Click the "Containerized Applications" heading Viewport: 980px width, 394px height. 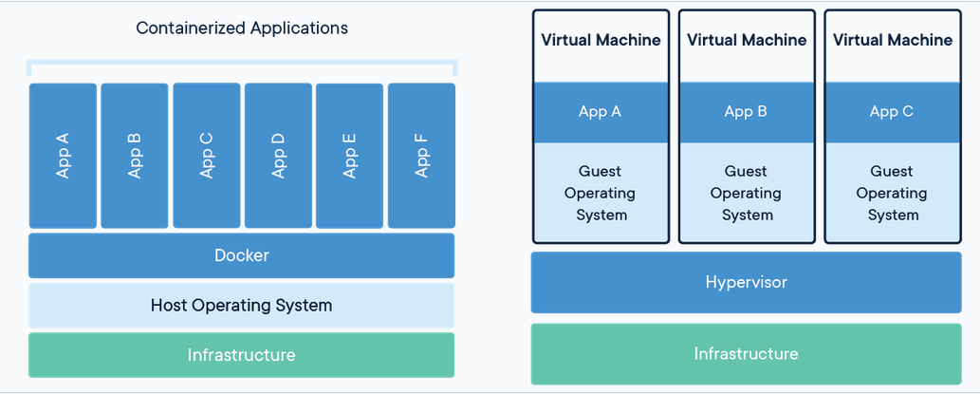point(242,28)
